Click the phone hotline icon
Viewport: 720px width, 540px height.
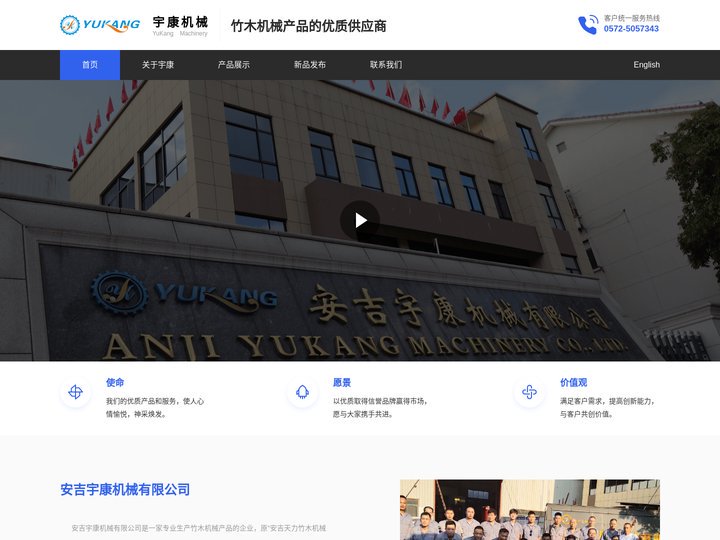[588, 25]
